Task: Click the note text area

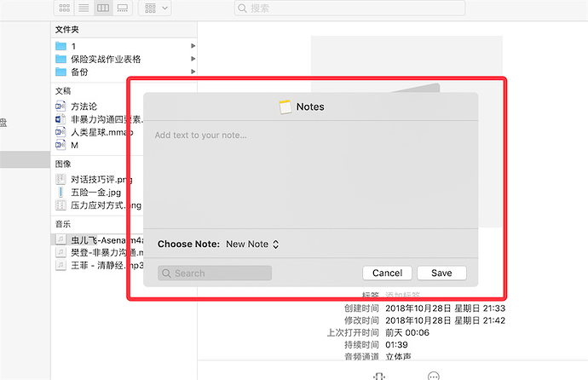Action: 310,175
